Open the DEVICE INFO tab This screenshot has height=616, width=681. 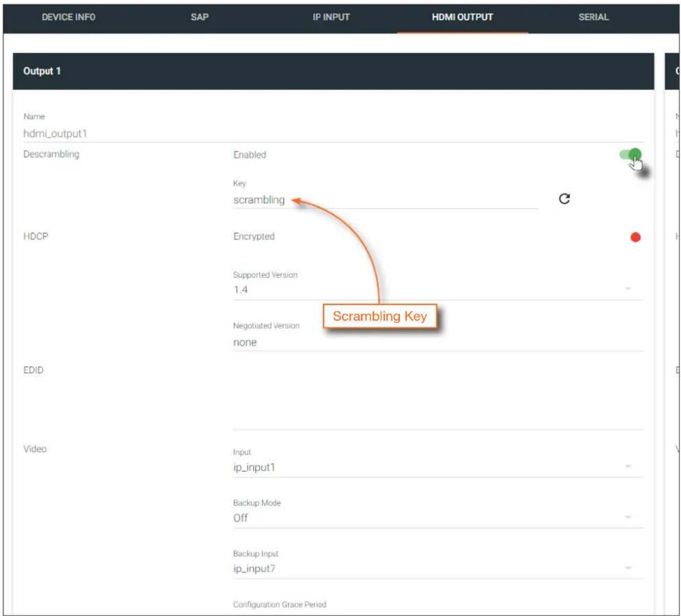(69, 17)
